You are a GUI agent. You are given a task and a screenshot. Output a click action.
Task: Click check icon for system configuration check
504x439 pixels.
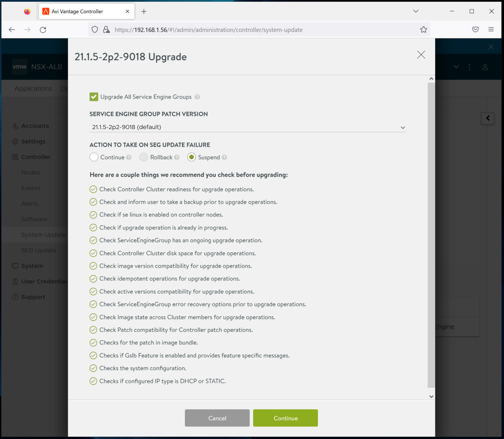point(93,368)
